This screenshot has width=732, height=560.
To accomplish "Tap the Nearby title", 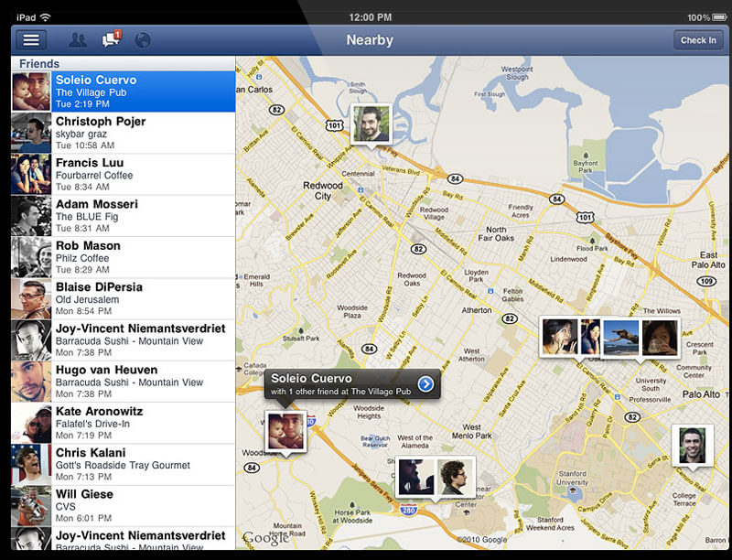I will pos(370,40).
